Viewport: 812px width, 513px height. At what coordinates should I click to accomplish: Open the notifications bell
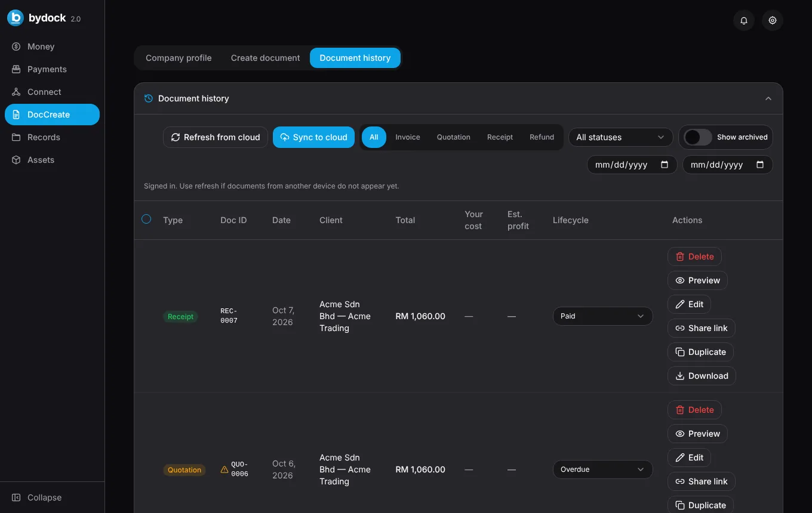[744, 20]
